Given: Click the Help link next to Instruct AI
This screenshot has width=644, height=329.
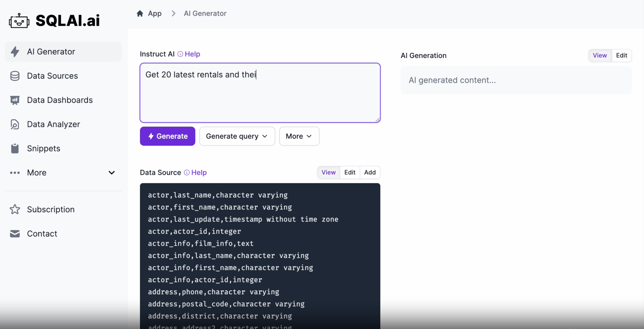Looking at the screenshot, I should (192, 53).
